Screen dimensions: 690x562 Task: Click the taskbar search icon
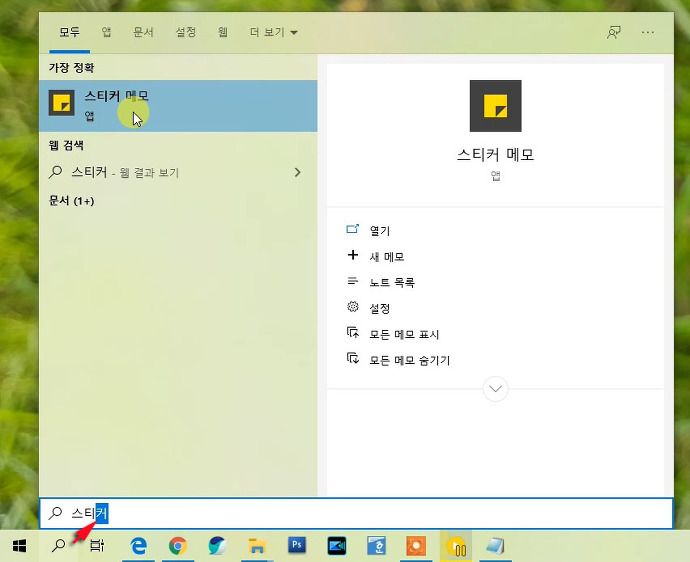click(x=59, y=546)
